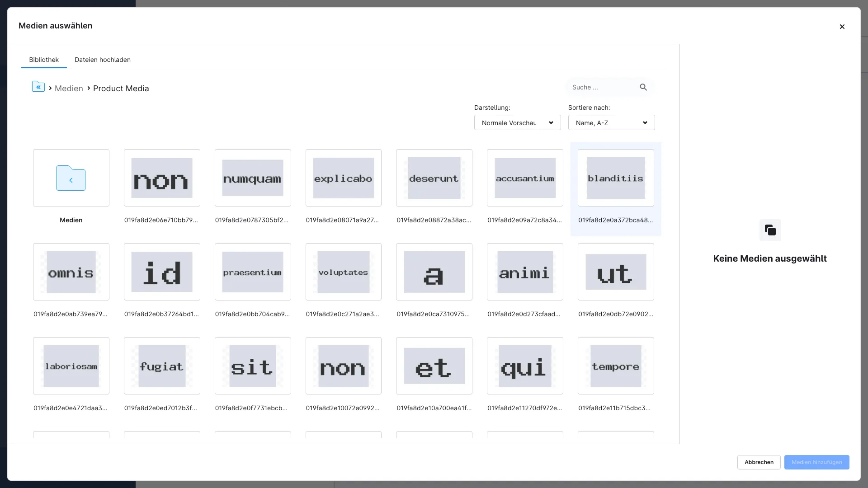The width and height of the screenshot is (868, 488).
Task: Select the 'numquam' image thumbnail
Action: (253, 178)
